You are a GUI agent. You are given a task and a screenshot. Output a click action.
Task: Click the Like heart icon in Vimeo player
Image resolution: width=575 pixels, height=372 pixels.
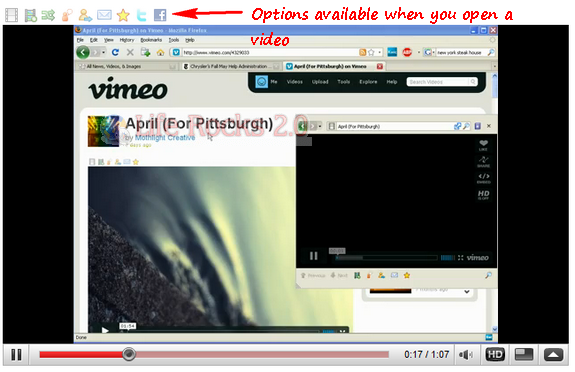pos(483,145)
